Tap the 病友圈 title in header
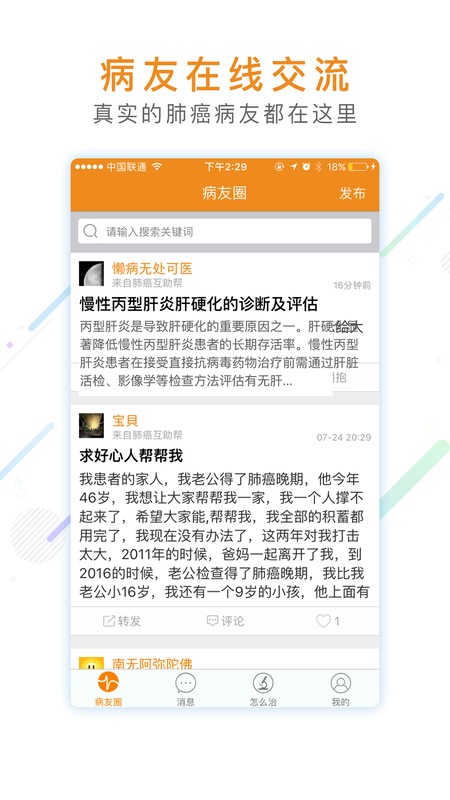Screen dimensions: 450x800 tap(224, 193)
